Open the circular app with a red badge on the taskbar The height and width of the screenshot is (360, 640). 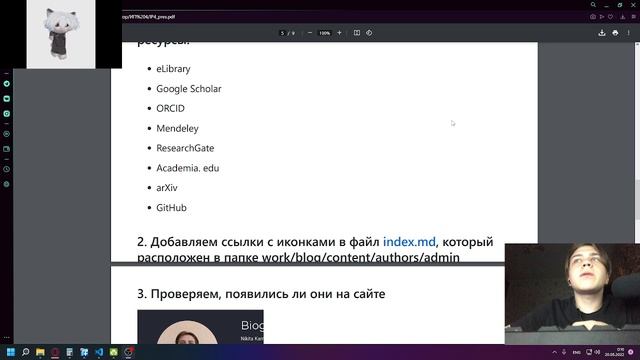coord(129,352)
